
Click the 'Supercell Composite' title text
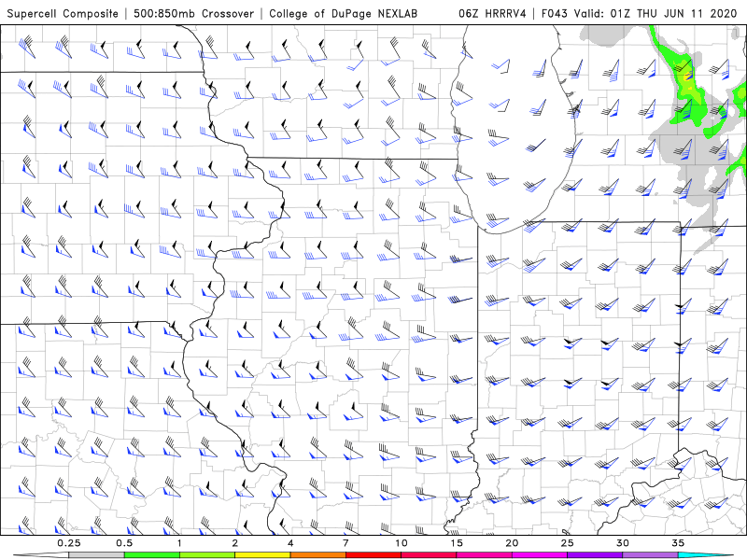coord(63,14)
